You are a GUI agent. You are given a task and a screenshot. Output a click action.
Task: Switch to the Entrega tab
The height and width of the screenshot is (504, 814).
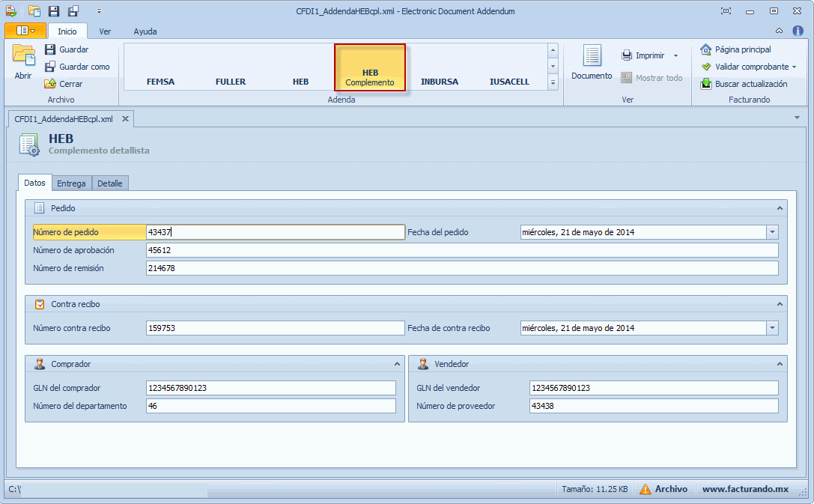click(72, 183)
